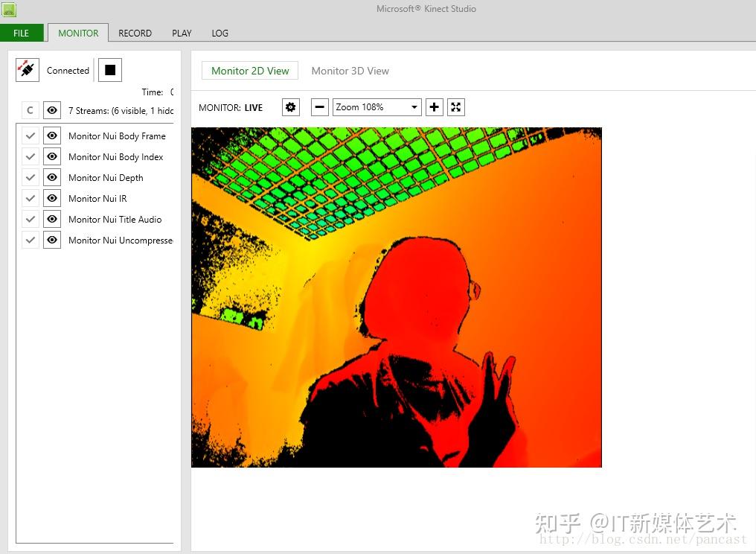The image size is (756, 554).
Task: Activate the fit-to-screen view icon
Action: coord(455,107)
